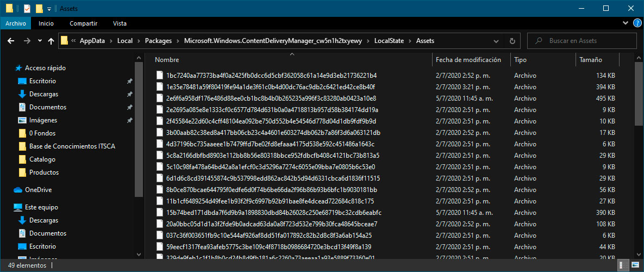Screen dimensions: 644x272
Task: Switch to large thumbnails view in status bar
Action: click(x=634, y=266)
